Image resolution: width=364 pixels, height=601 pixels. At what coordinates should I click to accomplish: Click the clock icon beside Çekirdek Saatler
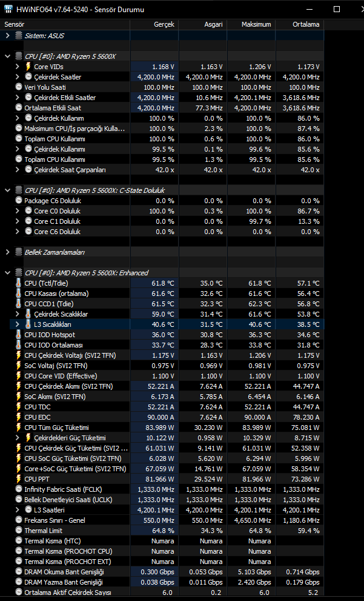click(28, 76)
